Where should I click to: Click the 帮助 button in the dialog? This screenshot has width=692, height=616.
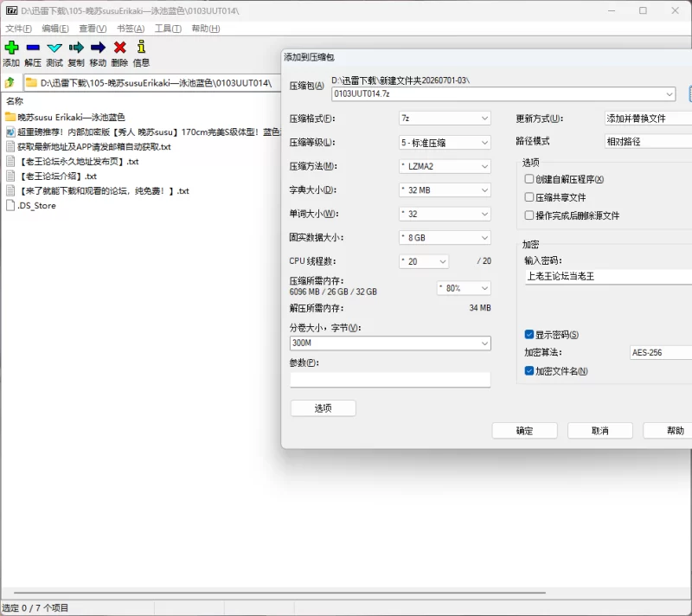tap(667, 431)
